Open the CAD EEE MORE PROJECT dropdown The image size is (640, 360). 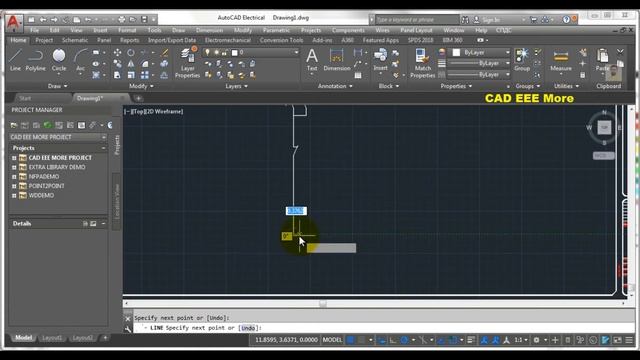coord(58,137)
